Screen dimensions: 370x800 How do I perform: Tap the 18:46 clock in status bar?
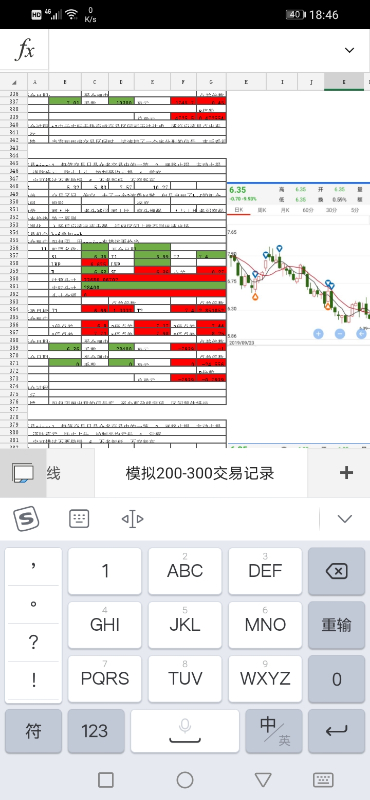tap(324, 15)
